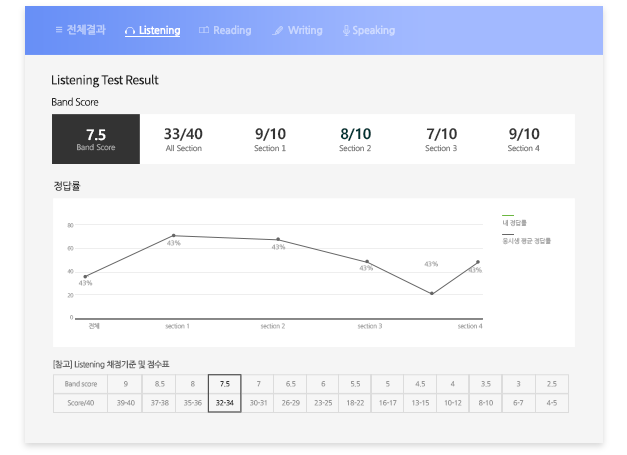Click the 9/10 Section 4 score
The image size is (627, 455).
pos(524,139)
